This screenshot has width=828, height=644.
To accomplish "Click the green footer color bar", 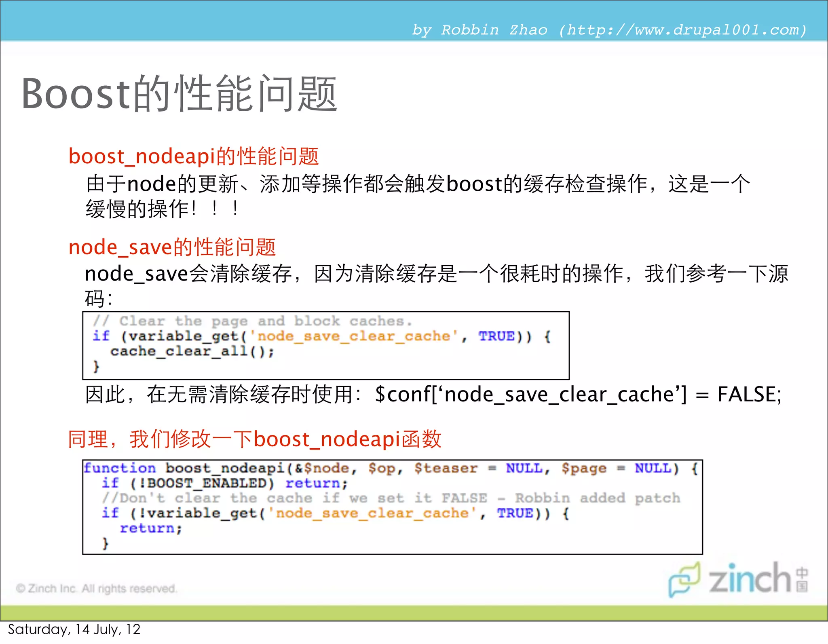I will [x=414, y=612].
